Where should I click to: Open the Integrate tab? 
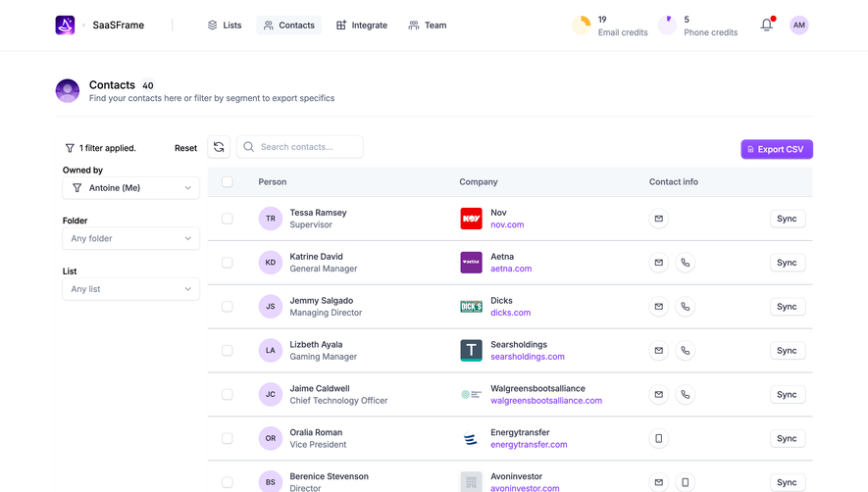pyautogui.click(x=362, y=25)
